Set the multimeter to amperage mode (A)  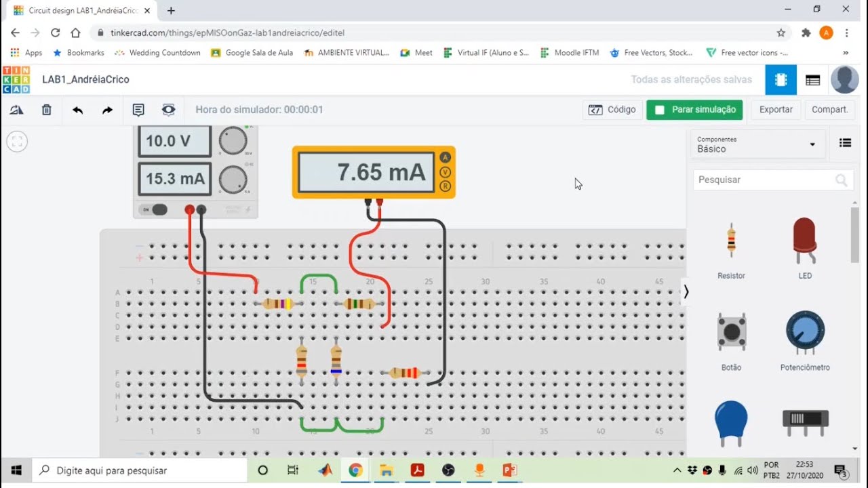(x=445, y=157)
